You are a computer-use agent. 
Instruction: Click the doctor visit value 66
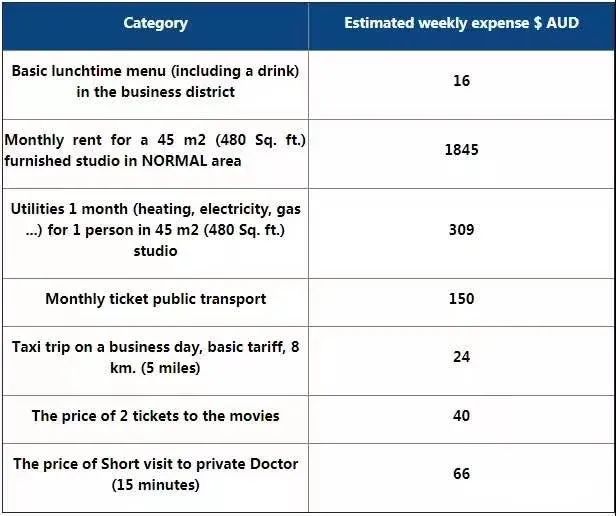[461, 474]
